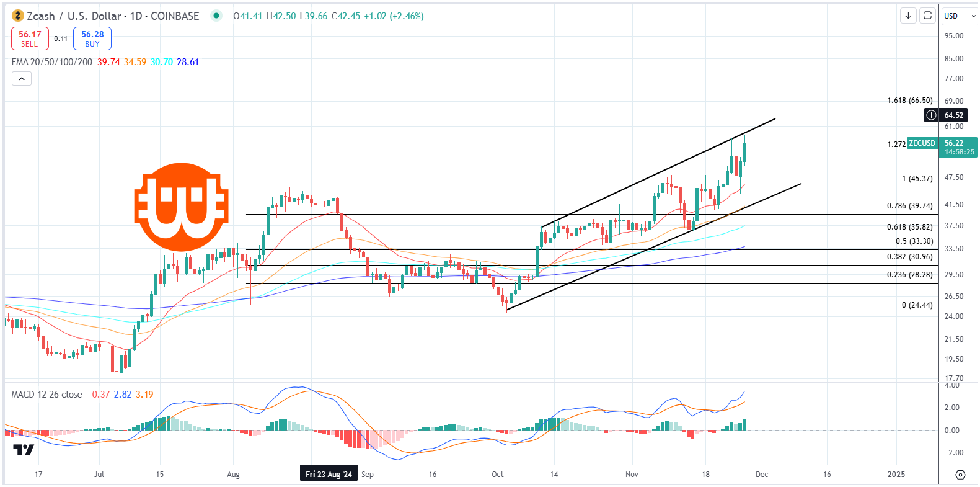Click the orange EMA 50 value 34.59
The height and width of the screenshot is (487, 980).
(x=135, y=62)
